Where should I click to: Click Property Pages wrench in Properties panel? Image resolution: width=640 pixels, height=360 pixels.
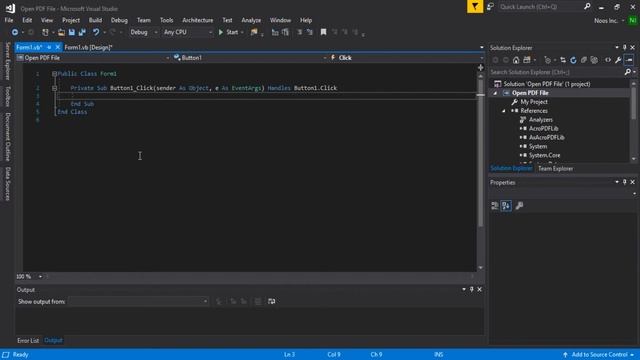pos(519,206)
